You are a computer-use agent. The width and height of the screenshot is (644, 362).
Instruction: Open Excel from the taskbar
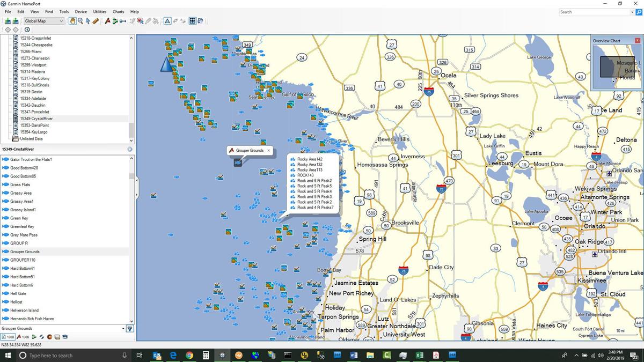[x=420, y=355]
